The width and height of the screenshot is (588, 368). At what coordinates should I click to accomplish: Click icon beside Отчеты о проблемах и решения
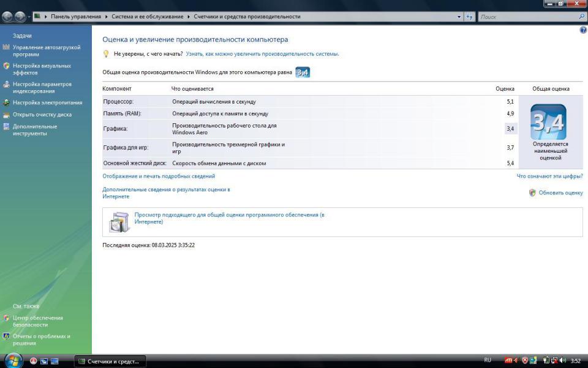pos(6,337)
